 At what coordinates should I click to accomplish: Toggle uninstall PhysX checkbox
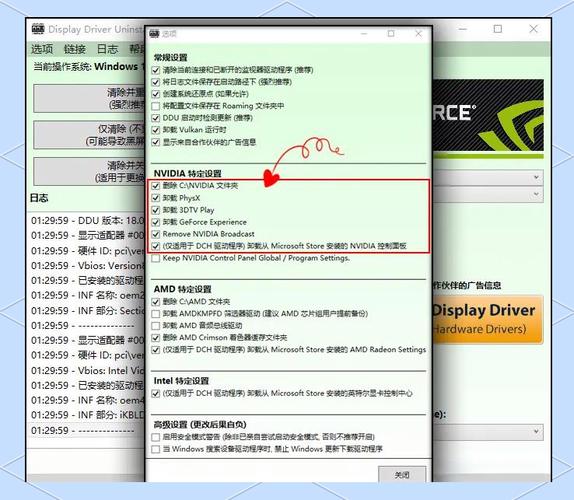pos(156,198)
